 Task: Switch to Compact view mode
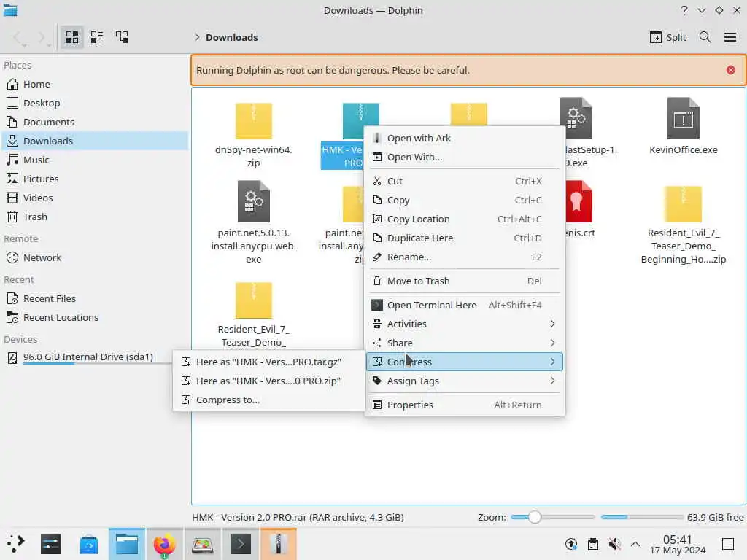pyautogui.click(x=97, y=37)
